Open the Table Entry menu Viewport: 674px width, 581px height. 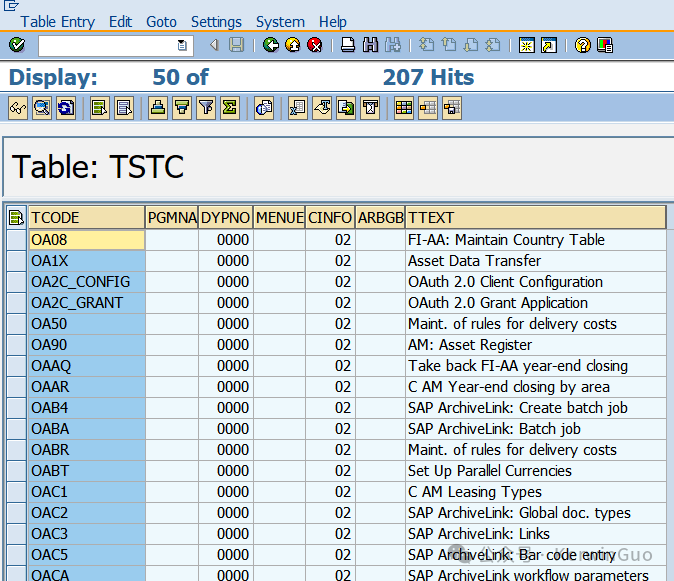click(58, 21)
